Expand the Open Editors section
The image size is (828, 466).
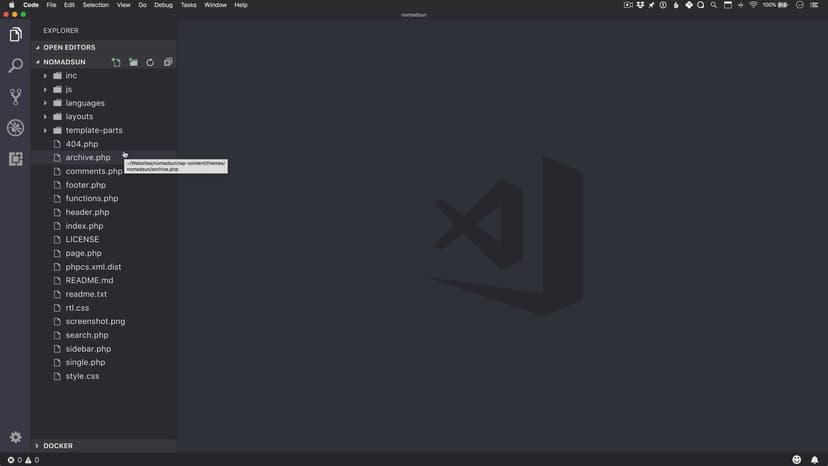coord(69,47)
